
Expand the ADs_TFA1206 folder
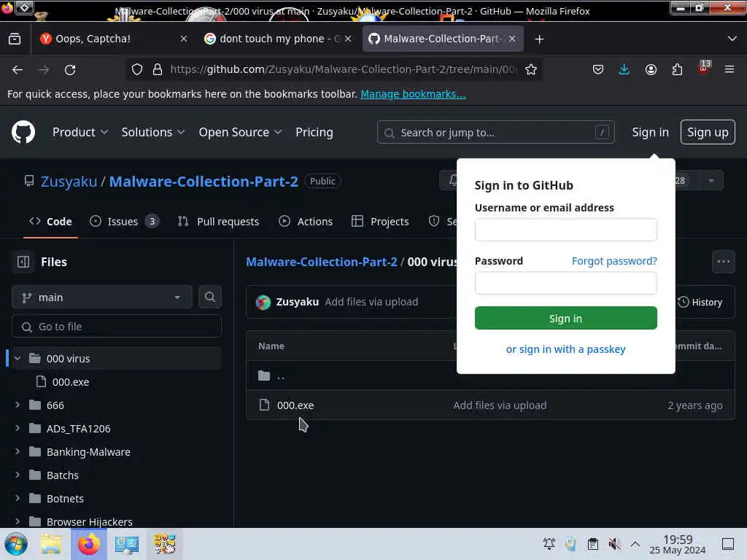18,428
